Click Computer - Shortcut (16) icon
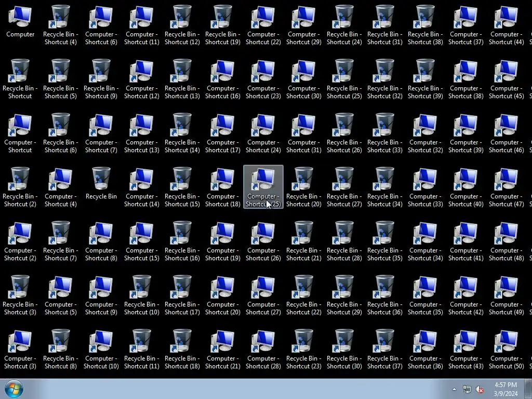 (x=222, y=79)
